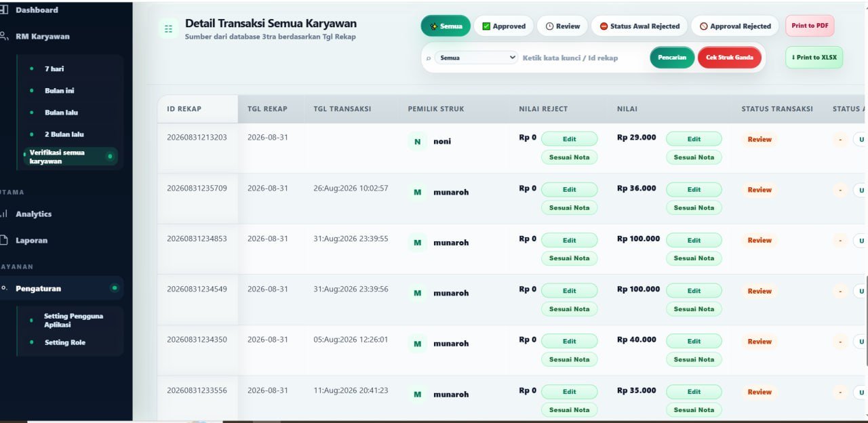Viewport: 868px width, 423px height.
Task: Click Sesuai Nota nilai reject row 20260831234549
Action: click(x=569, y=309)
